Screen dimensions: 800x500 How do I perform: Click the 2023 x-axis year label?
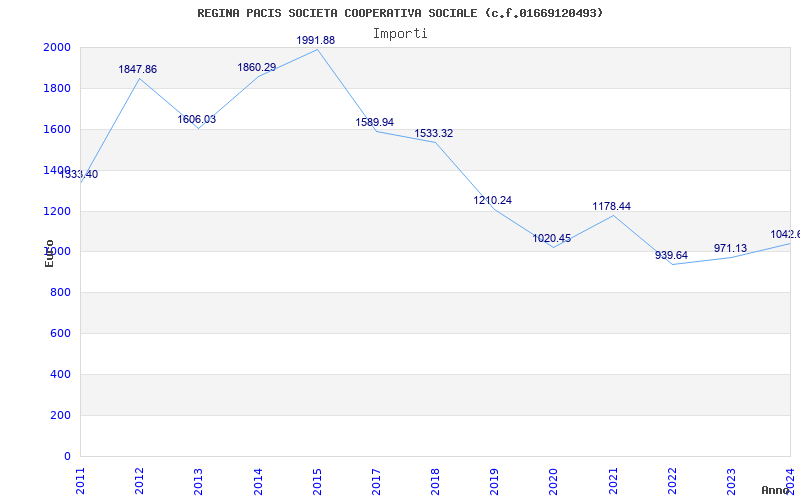click(x=731, y=481)
